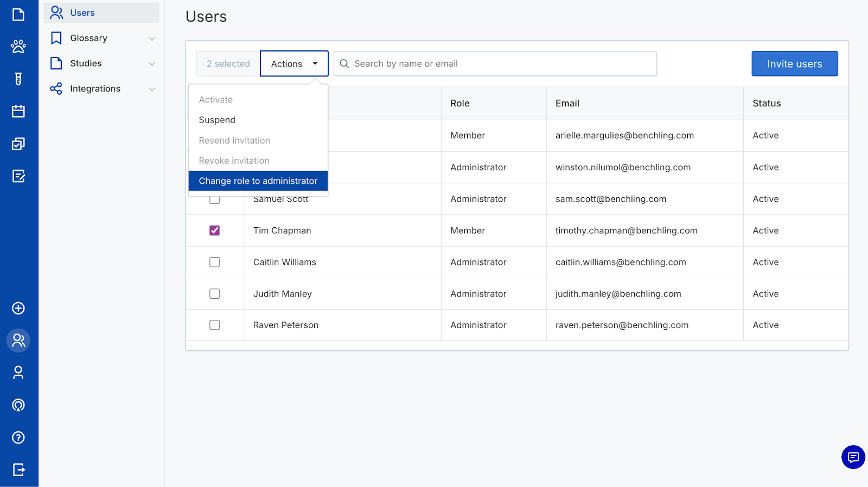The height and width of the screenshot is (487, 868).
Task: Open the chat support bubble icon
Action: click(x=853, y=457)
